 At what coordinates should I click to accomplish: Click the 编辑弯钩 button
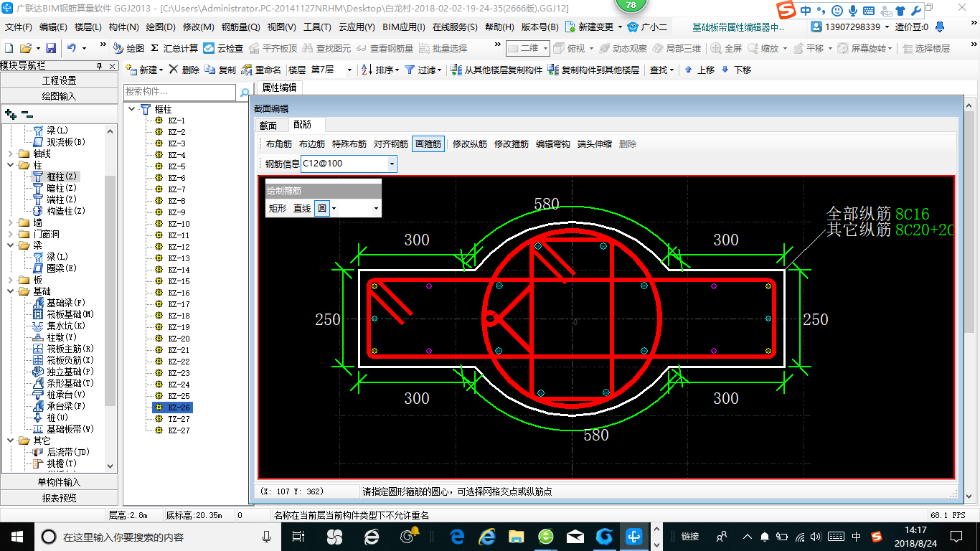click(x=553, y=143)
